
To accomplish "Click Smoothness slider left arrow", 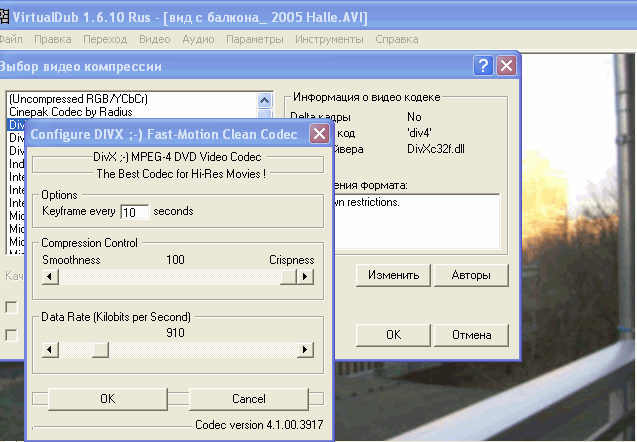I will pyautogui.click(x=50, y=277).
